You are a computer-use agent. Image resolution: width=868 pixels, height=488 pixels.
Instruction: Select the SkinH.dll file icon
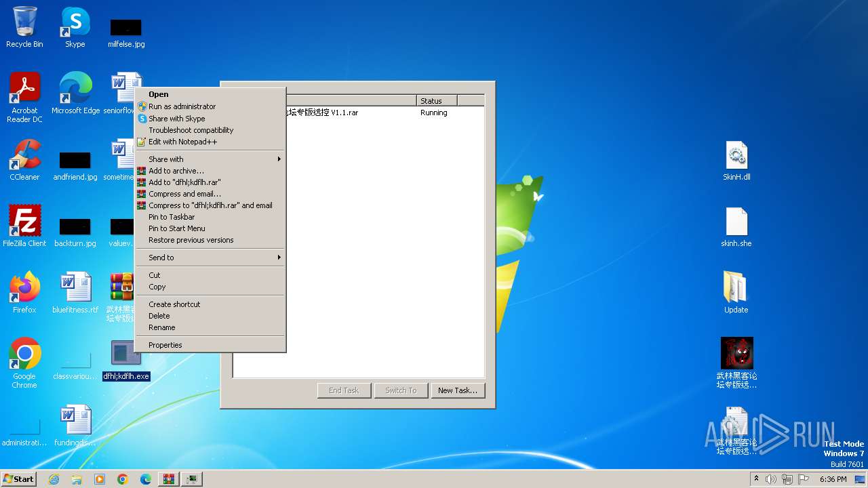pos(736,161)
